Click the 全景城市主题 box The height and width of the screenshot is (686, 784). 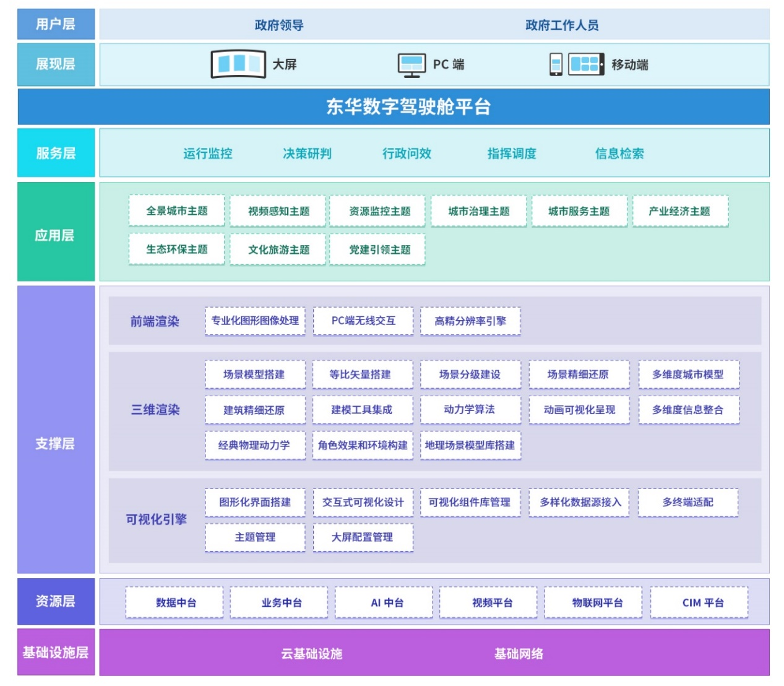point(176,211)
